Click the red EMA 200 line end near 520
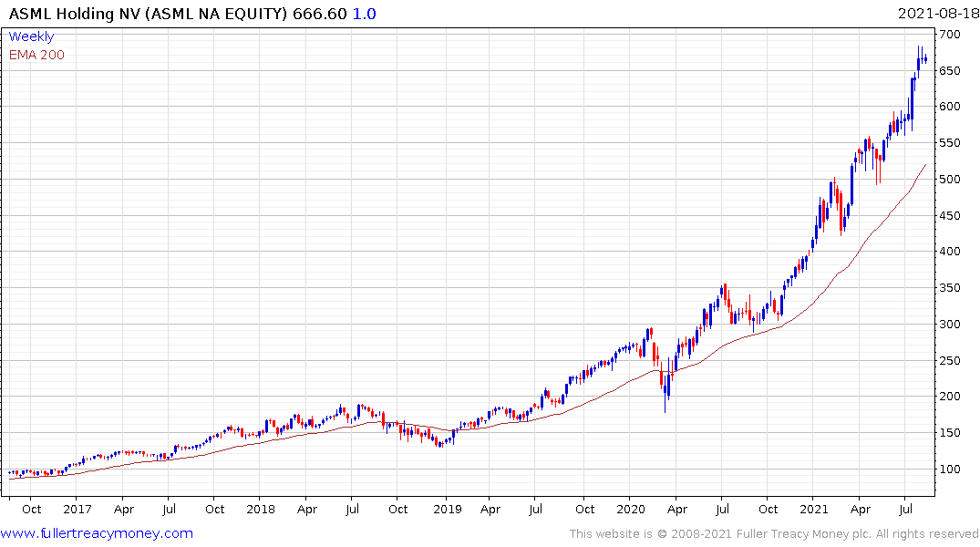The width and height of the screenshot is (980, 547). click(x=924, y=166)
